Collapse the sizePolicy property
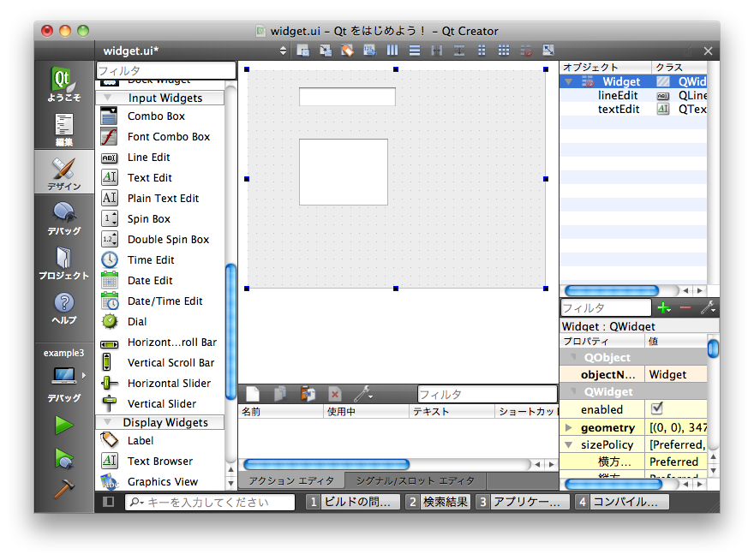Viewport: 754px width, 560px height. [569, 444]
